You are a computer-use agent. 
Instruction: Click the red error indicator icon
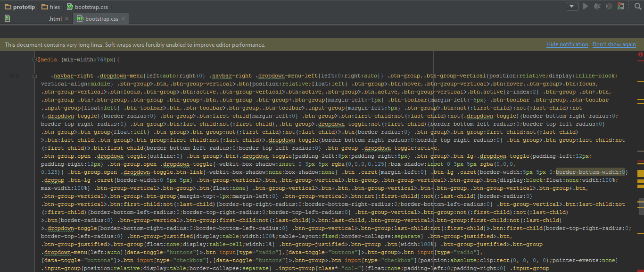click(641, 54)
